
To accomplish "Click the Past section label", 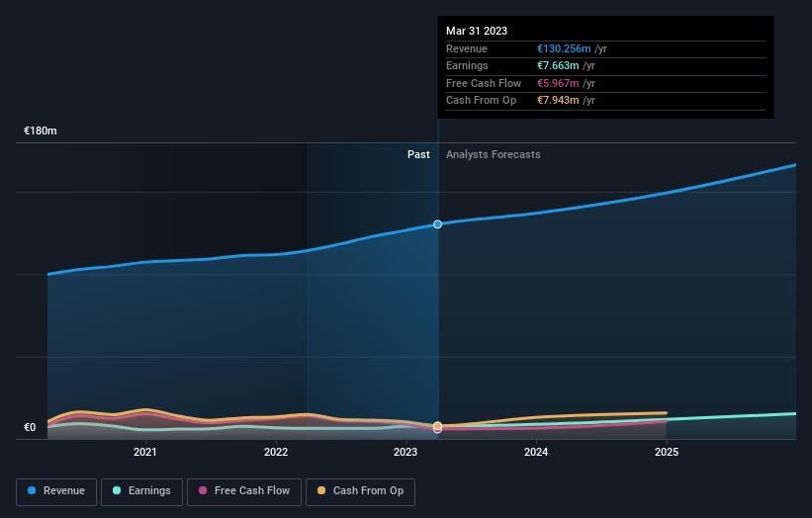I will pos(418,155).
